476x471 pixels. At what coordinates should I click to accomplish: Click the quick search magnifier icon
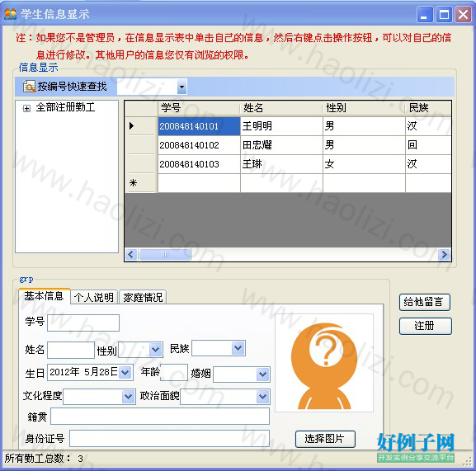tap(29, 87)
